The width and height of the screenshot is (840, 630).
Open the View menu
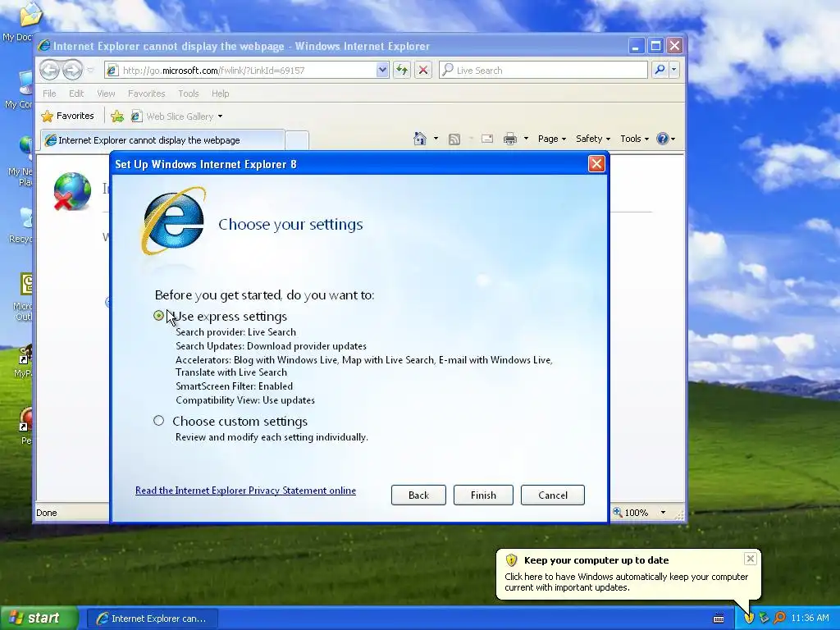tap(106, 94)
